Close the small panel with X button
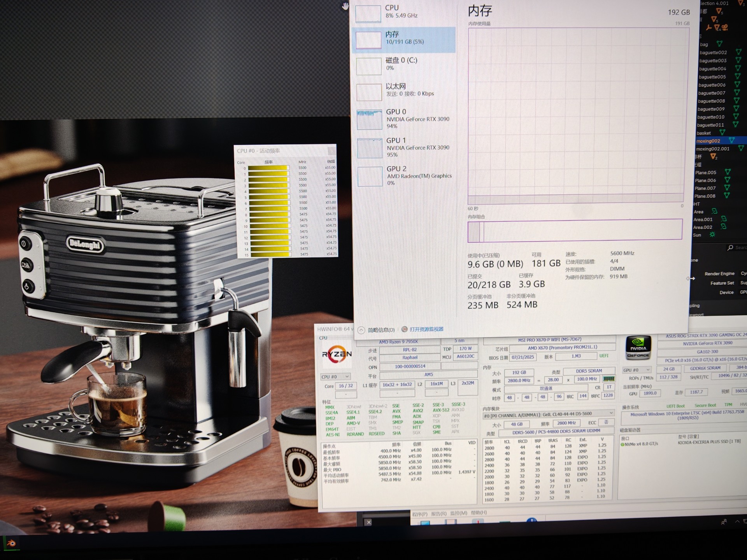This screenshot has width=747, height=560. [x=369, y=522]
